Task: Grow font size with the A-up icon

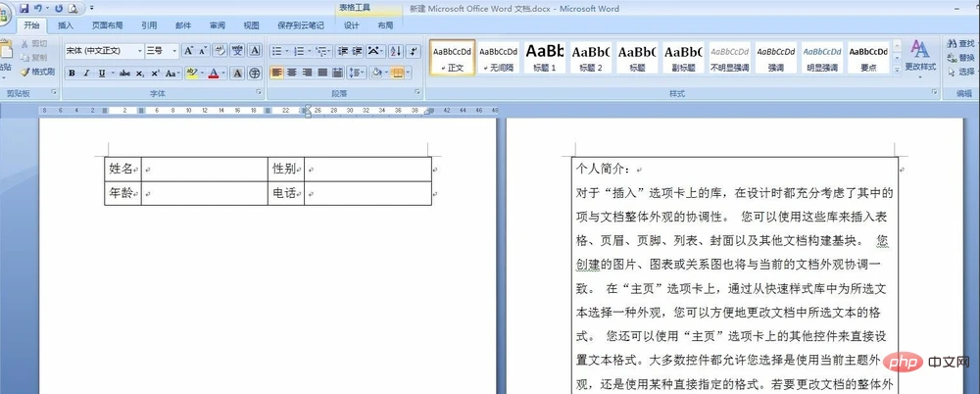Action: 188,51
